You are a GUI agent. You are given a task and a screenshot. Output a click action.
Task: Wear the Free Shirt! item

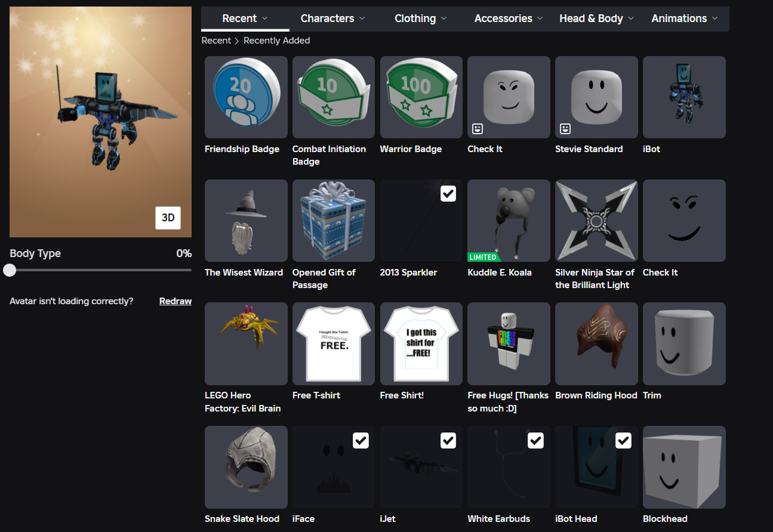(421, 344)
